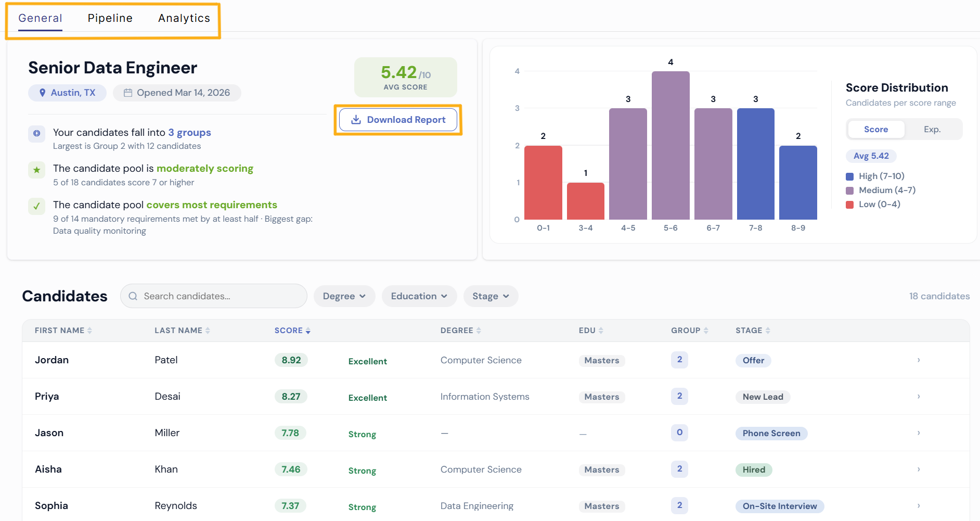980x521 pixels.
Task: Sort by Edu column
Action: pos(591,331)
